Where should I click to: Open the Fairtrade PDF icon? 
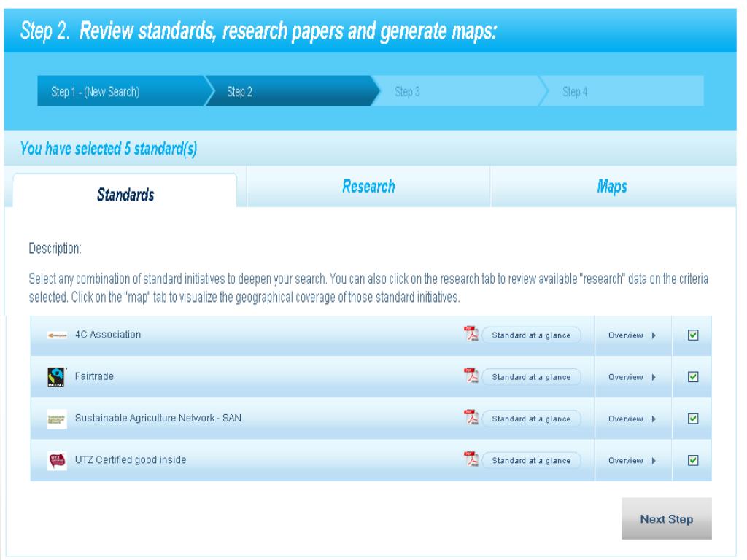click(471, 376)
